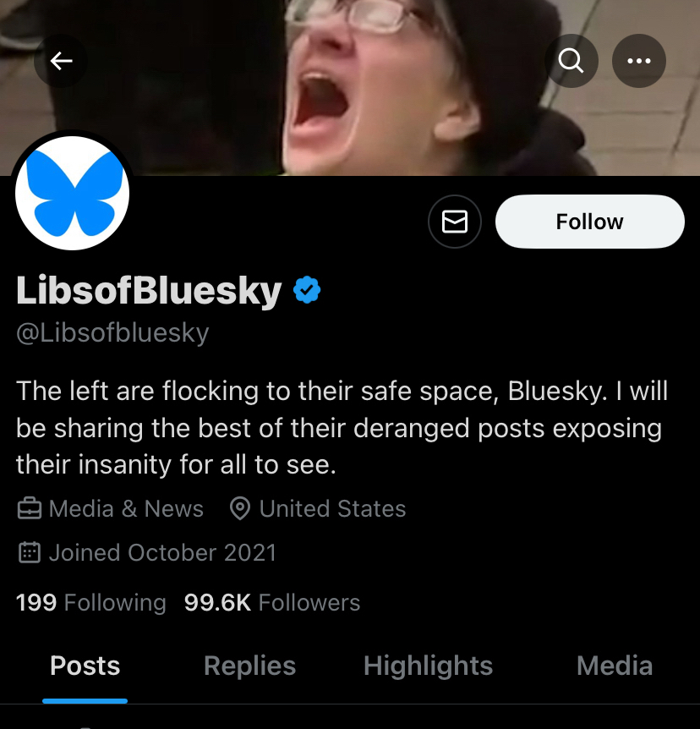
Task: Tap the Media & News category label
Action: pos(127,508)
